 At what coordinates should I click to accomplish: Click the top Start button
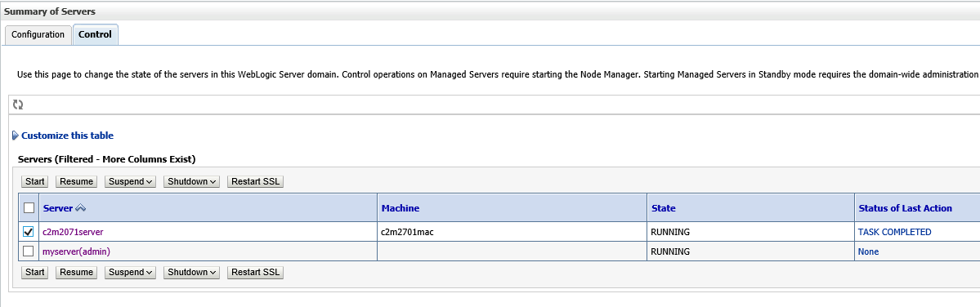[x=35, y=181]
